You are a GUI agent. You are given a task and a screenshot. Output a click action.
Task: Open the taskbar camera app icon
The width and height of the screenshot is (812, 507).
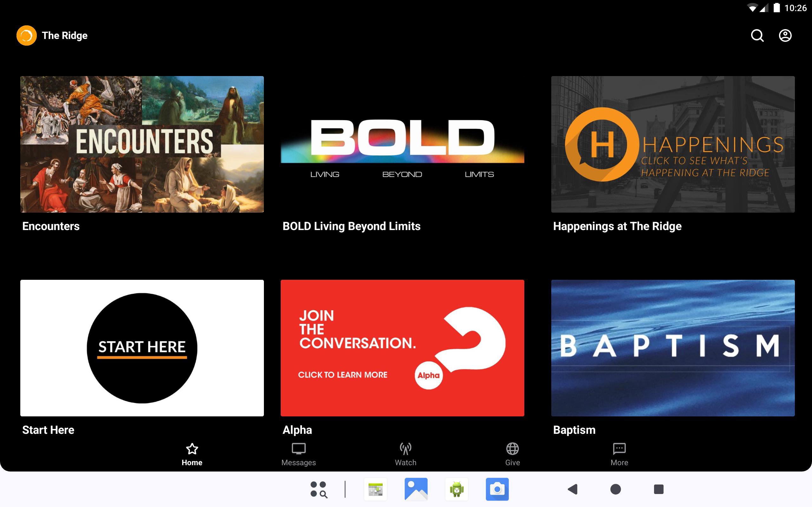point(497,489)
